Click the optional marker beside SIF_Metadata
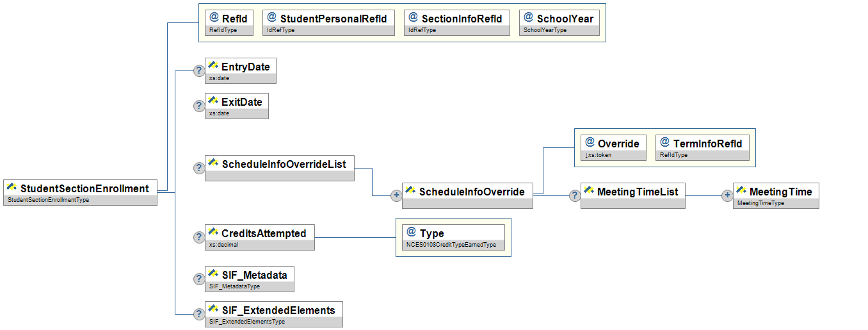This screenshot has width=868, height=330. point(199,279)
